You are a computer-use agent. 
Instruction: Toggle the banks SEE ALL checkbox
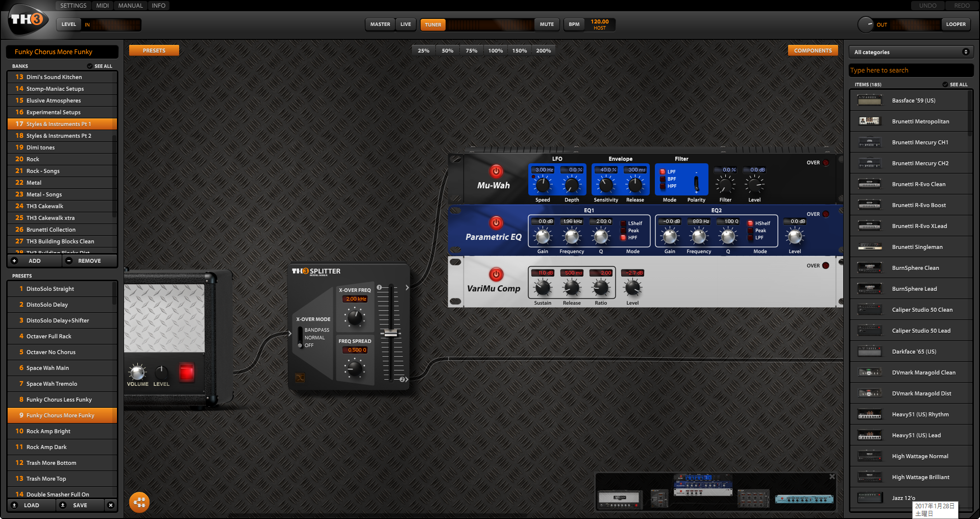pos(90,66)
